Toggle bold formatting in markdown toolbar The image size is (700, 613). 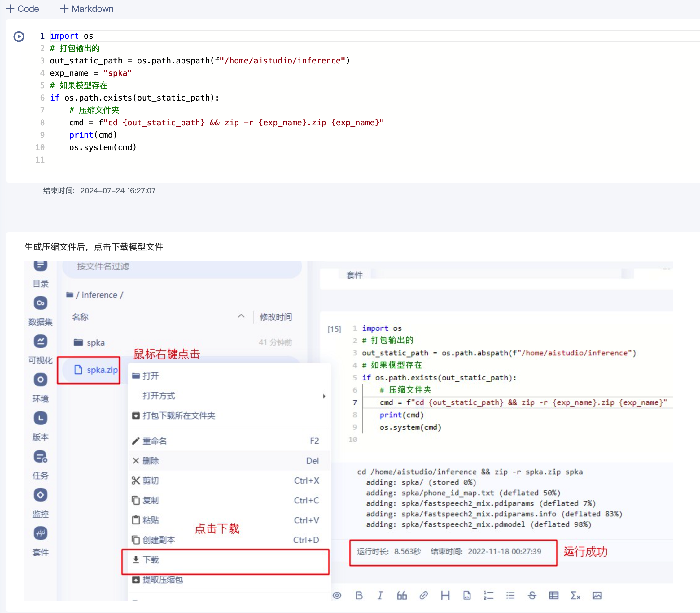359,596
